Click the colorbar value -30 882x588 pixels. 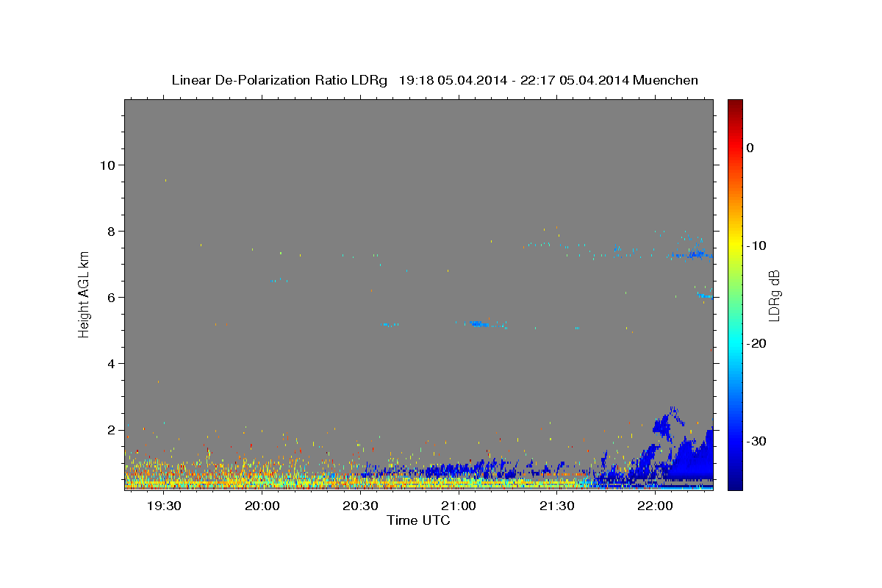pyautogui.click(x=757, y=441)
